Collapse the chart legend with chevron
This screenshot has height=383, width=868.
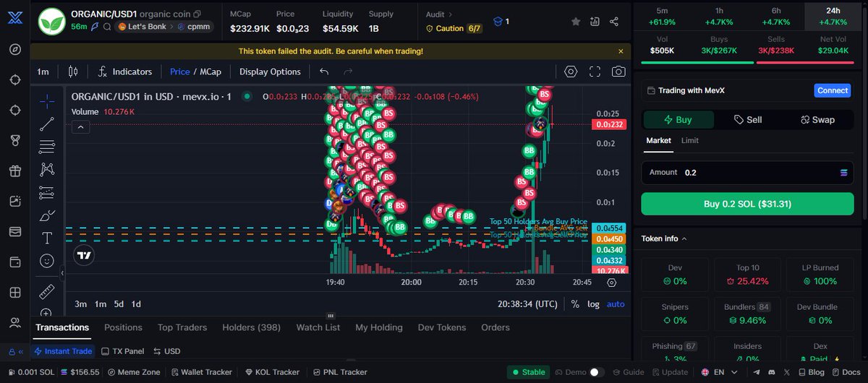(80, 127)
